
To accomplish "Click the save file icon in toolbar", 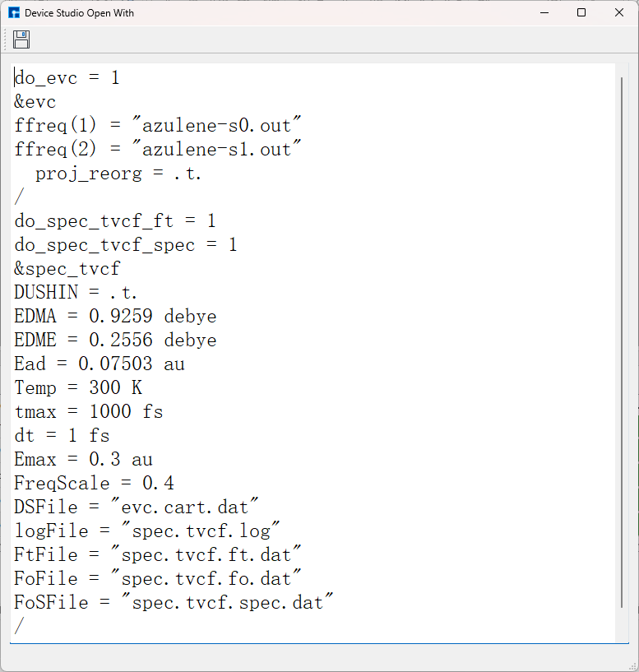I will (21, 39).
